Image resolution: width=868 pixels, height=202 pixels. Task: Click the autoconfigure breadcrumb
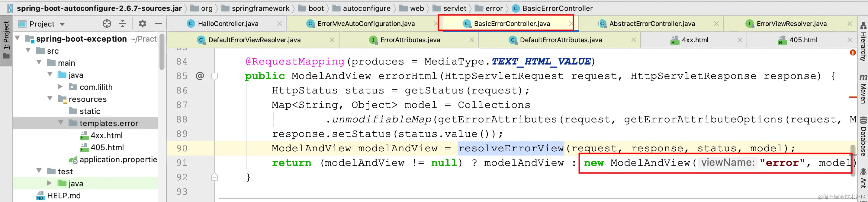click(362, 8)
